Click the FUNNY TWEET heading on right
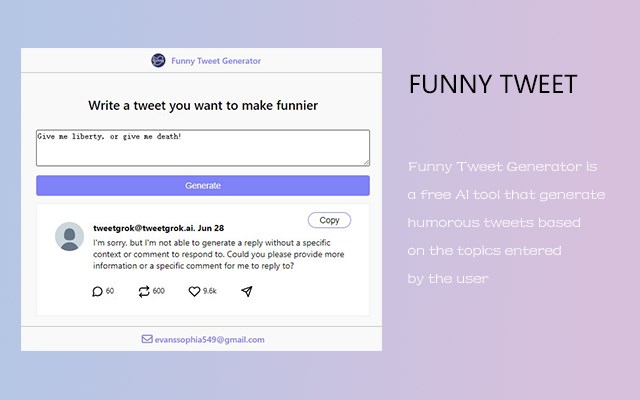640x400 pixels. coord(493,85)
